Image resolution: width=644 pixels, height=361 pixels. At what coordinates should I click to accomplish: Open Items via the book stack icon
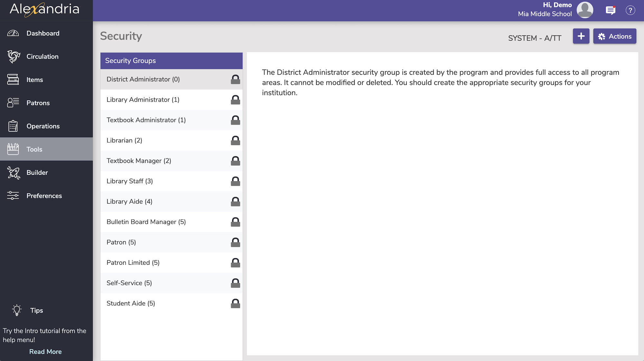[x=13, y=80]
